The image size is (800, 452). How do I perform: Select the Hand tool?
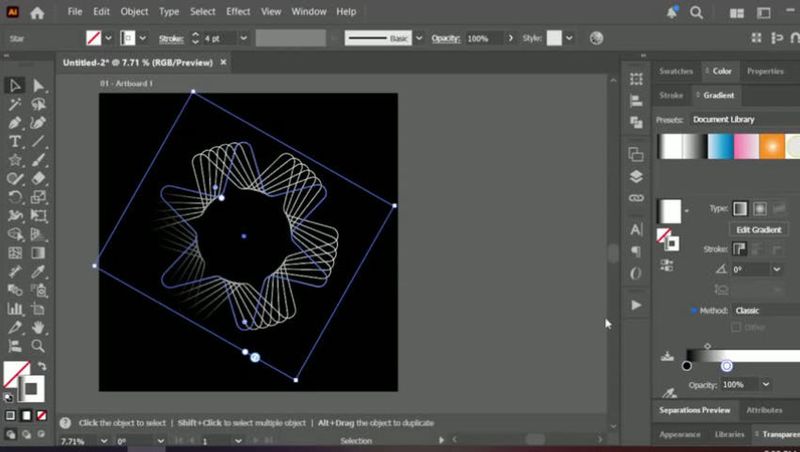click(x=38, y=327)
